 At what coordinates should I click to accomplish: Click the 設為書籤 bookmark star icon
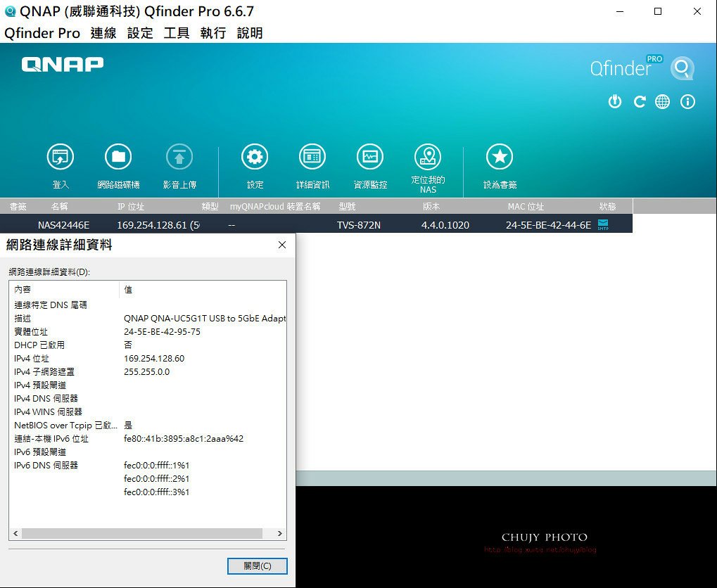click(500, 157)
